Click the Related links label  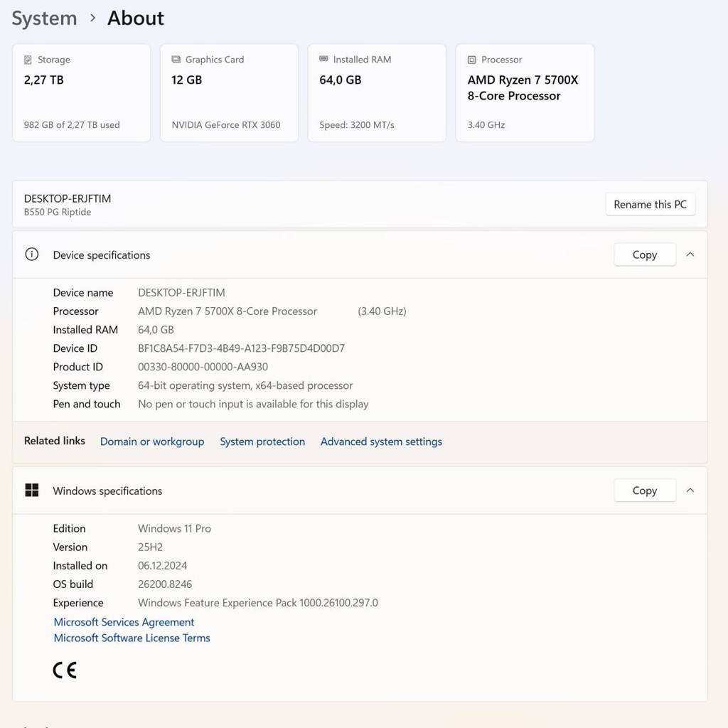click(55, 441)
